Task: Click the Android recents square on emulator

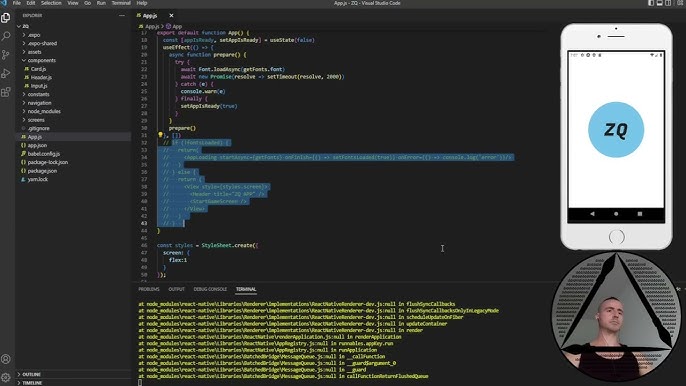Action: tap(640, 214)
